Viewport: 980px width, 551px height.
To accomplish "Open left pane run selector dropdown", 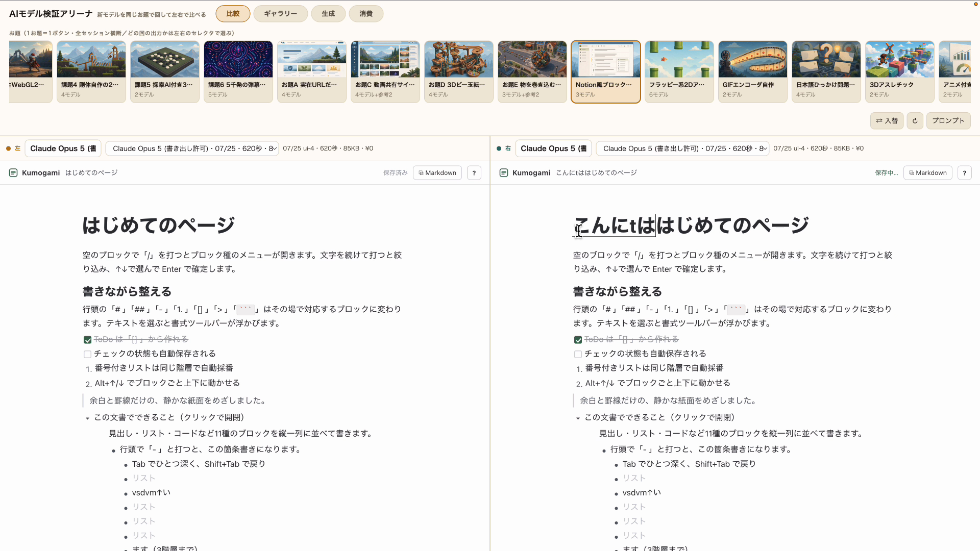I will coord(192,148).
